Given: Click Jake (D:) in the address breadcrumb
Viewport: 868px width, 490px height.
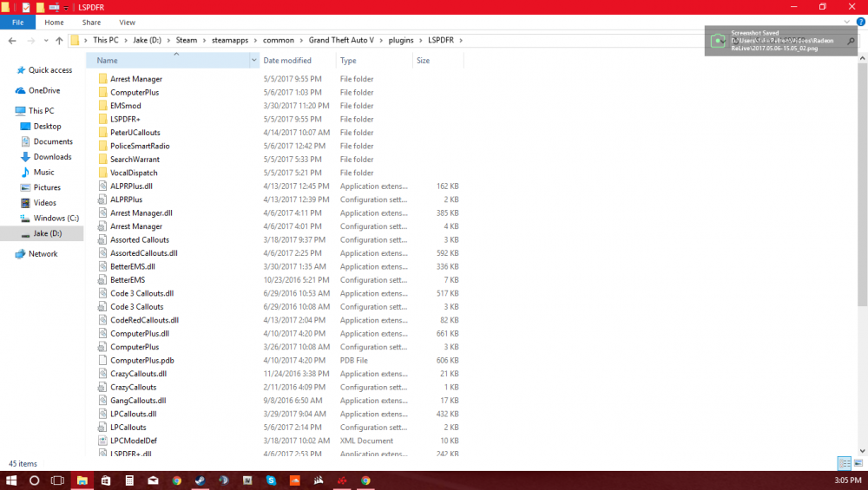Looking at the screenshot, I should coord(148,40).
